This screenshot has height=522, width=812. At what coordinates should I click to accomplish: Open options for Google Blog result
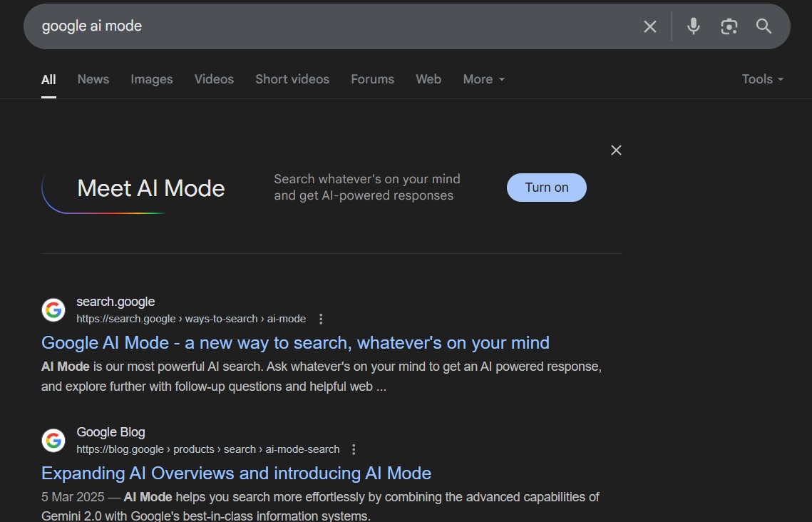pos(354,449)
